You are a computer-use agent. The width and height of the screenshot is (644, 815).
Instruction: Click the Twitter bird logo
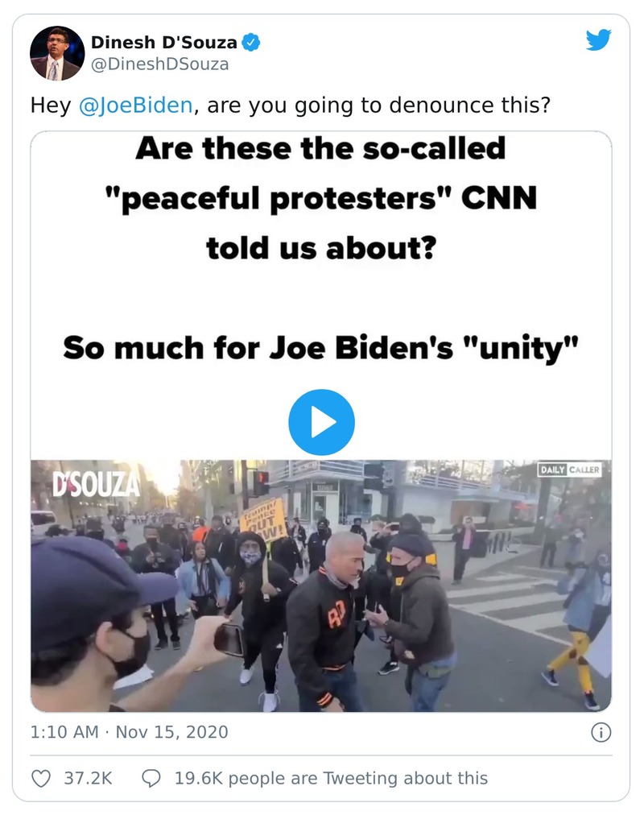(599, 40)
